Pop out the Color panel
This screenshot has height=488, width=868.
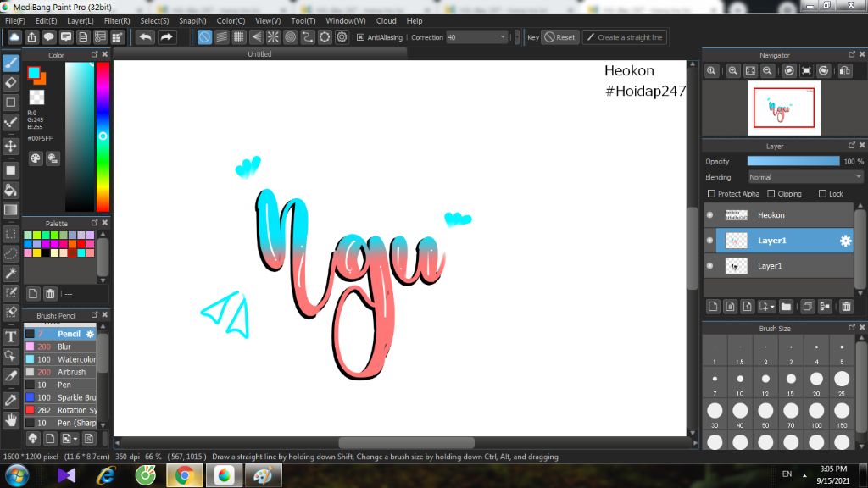(x=94, y=54)
